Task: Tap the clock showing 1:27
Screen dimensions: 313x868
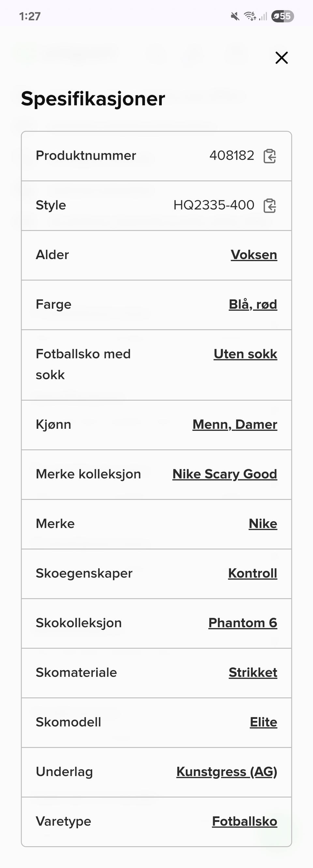Action: (30, 16)
